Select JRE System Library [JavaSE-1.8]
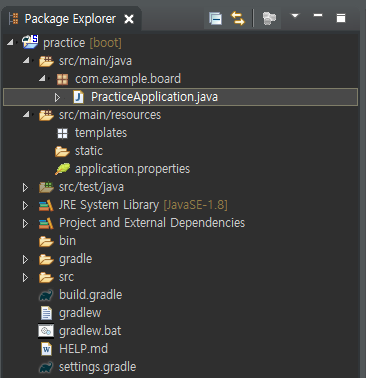This screenshot has width=366, height=378. click(x=143, y=205)
